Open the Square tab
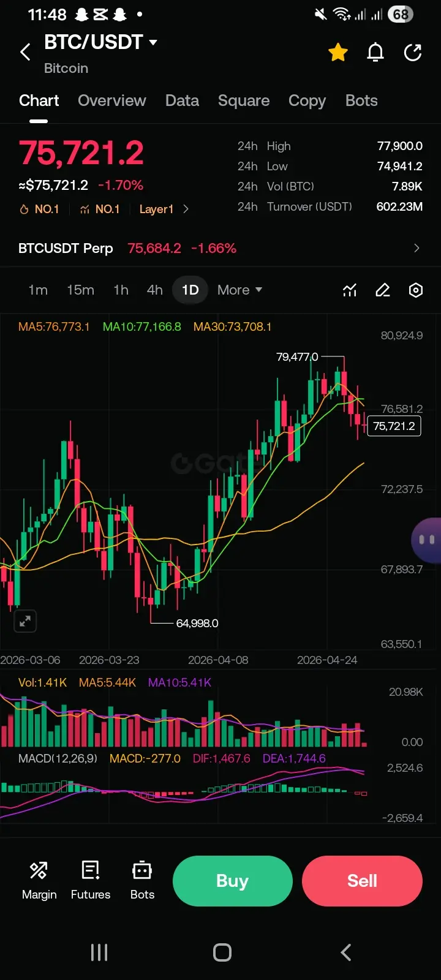Viewport: 441px width, 980px height. pos(244,100)
